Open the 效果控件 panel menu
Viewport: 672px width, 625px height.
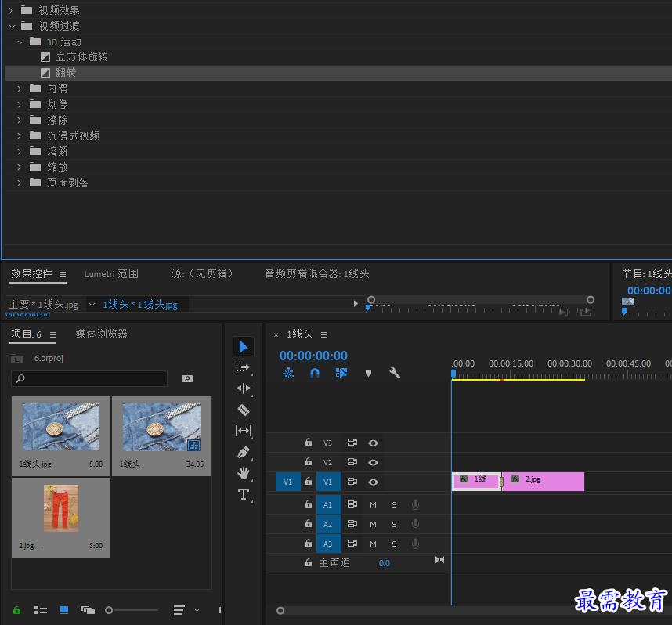[x=63, y=274]
